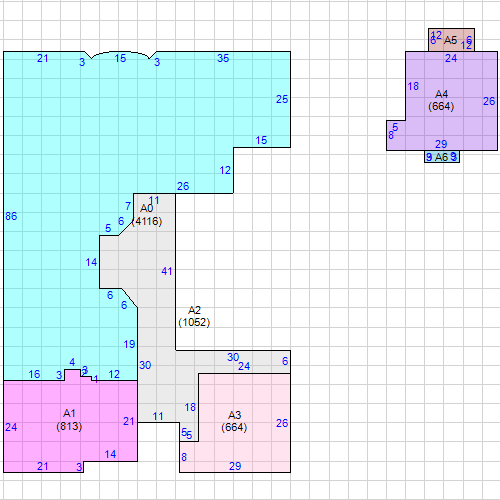Screen dimensions: 500x500
Task: Click the 14 dimension left of gray notch
Action: click(x=91, y=262)
